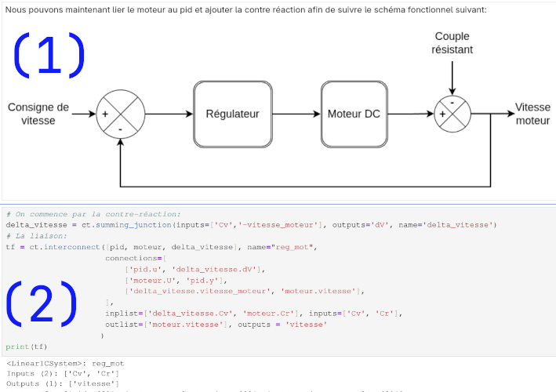This screenshot has height=392, width=556.
Task: Click the Régulateur block in the diagram
Action: click(233, 114)
